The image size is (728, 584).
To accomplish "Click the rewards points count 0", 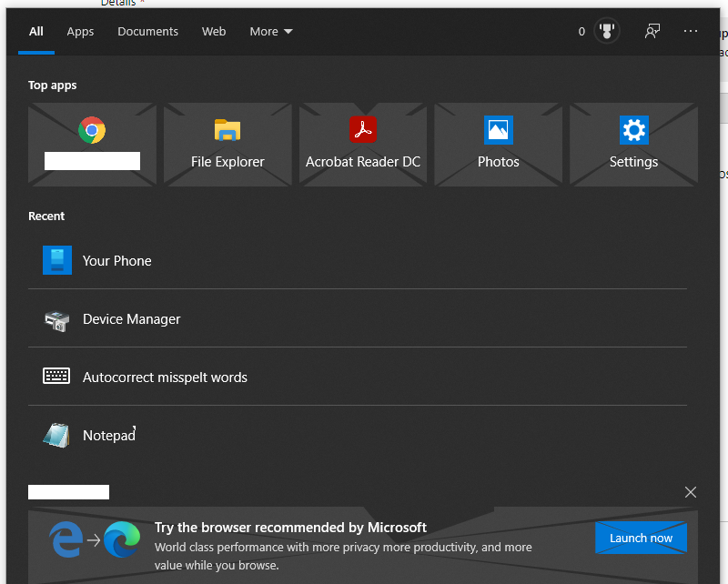I will coord(581,32).
